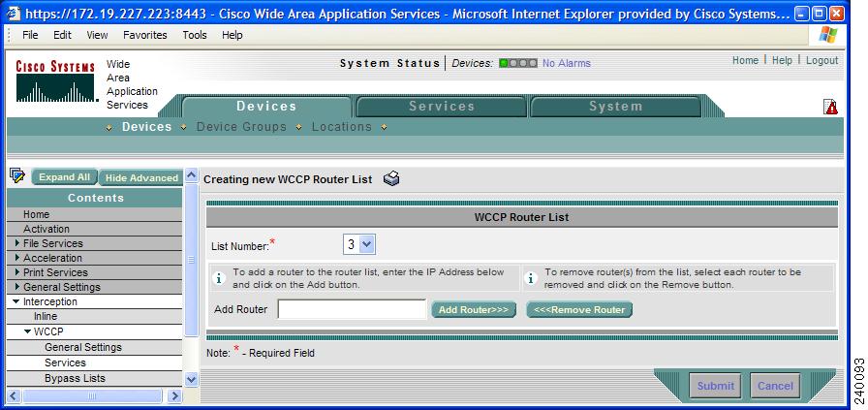Click the Expand All button
The image size is (868, 410).
click(64, 177)
